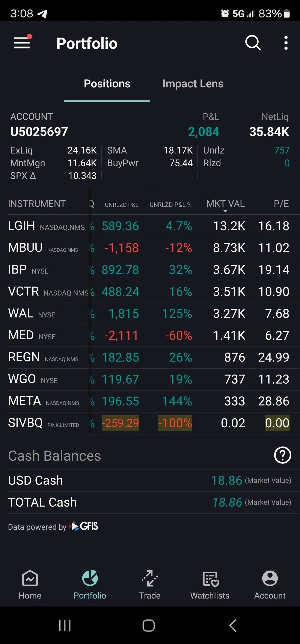This screenshot has width=300, height=644.
Task: Tap the BuyPwr value 75.44
Action: click(181, 163)
